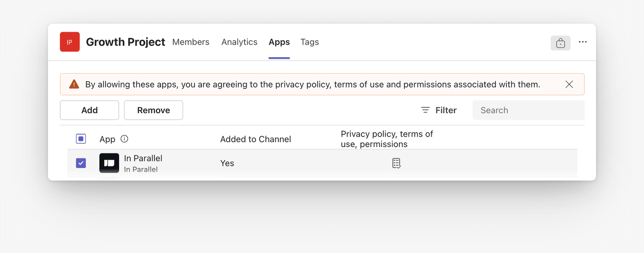Click the info icon next to App
This screenshot has width=644, height=253.
click(124, 139)
